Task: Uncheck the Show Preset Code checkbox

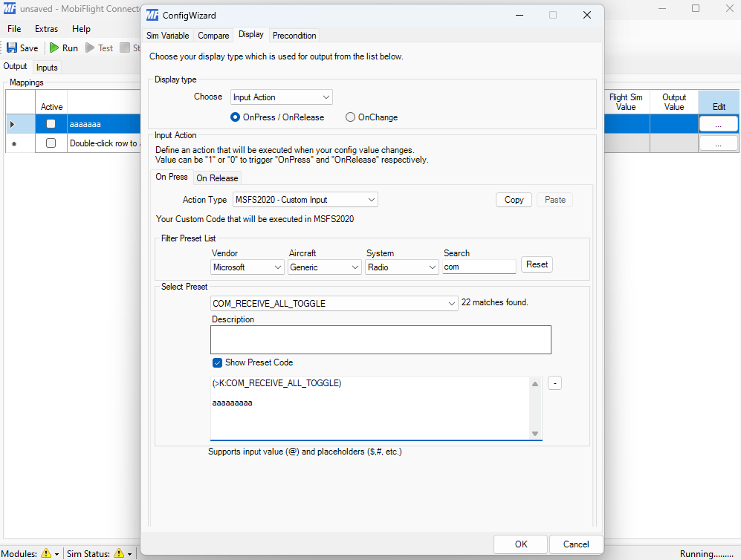Action: [217, 362]
